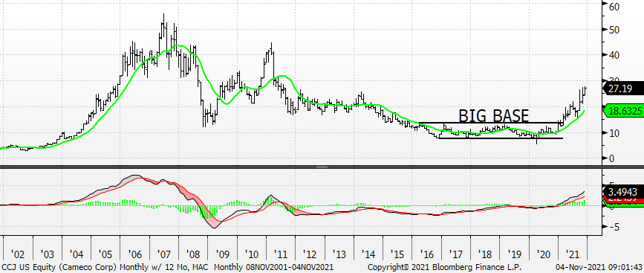Image resolution: width=644 pixels, height=273 pixels.
Task: Click the '20 year label
Action: (x=544, y=254)
